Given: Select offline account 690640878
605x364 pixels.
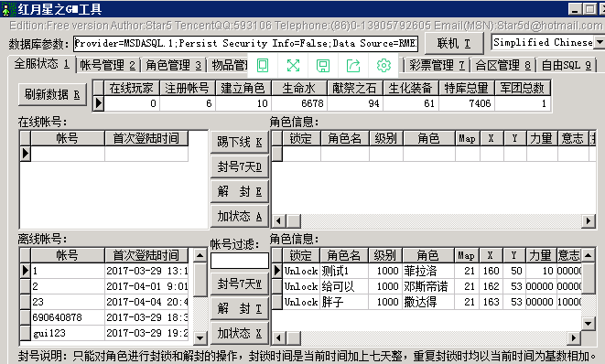Looking at the screenshot, I should click(x=68, y=317).
